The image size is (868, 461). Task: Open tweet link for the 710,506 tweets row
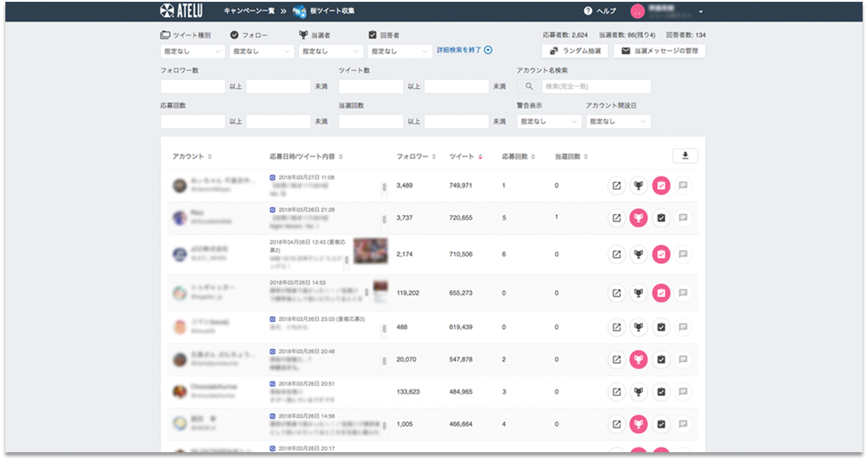(x=616, y=255)
